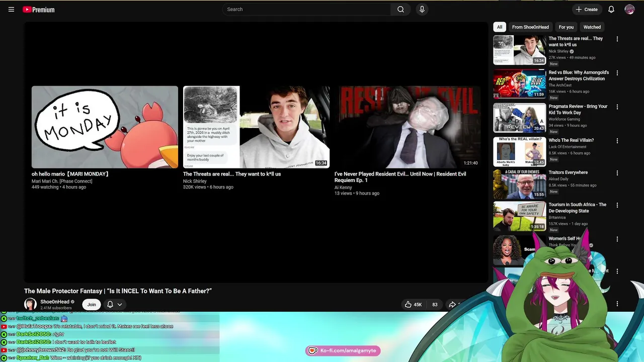Open Workforce Gaming channel name
The width and height of the screenshot is (644, 362).
564,119
